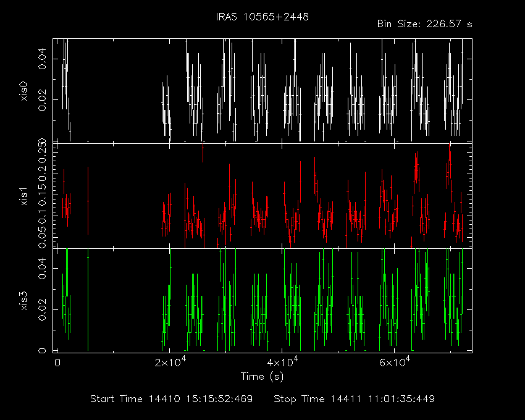Click the Time (s) axis label

click(262, 377)
